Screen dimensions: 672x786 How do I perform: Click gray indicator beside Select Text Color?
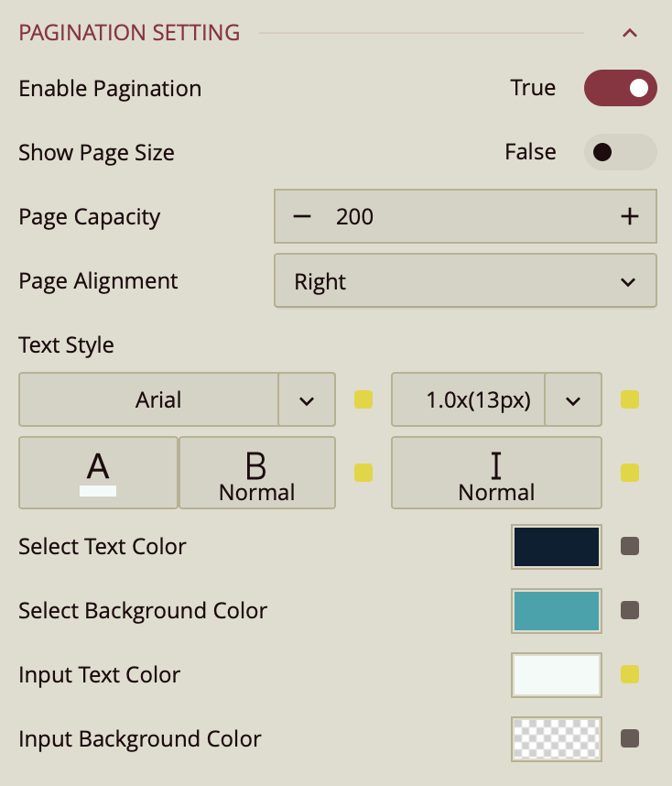tap(630, 547)
